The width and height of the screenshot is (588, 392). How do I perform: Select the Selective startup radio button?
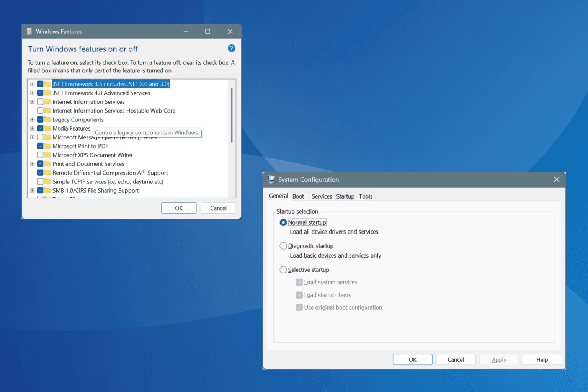tap(283, 269)
